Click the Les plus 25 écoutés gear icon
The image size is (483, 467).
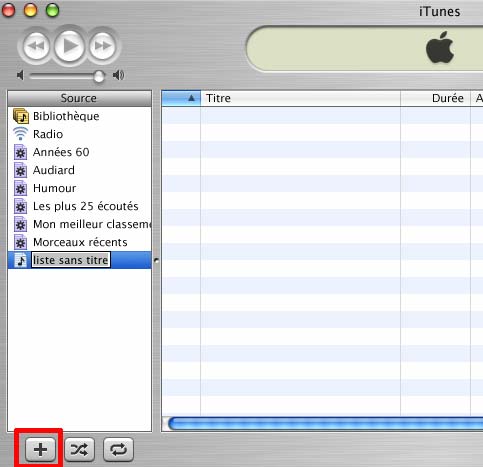(x=20, y=206)
